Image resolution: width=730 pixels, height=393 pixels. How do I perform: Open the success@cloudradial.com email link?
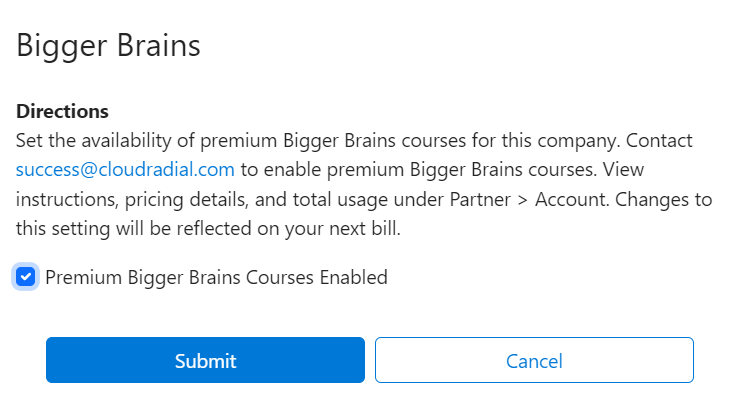[x=125, y=169]
